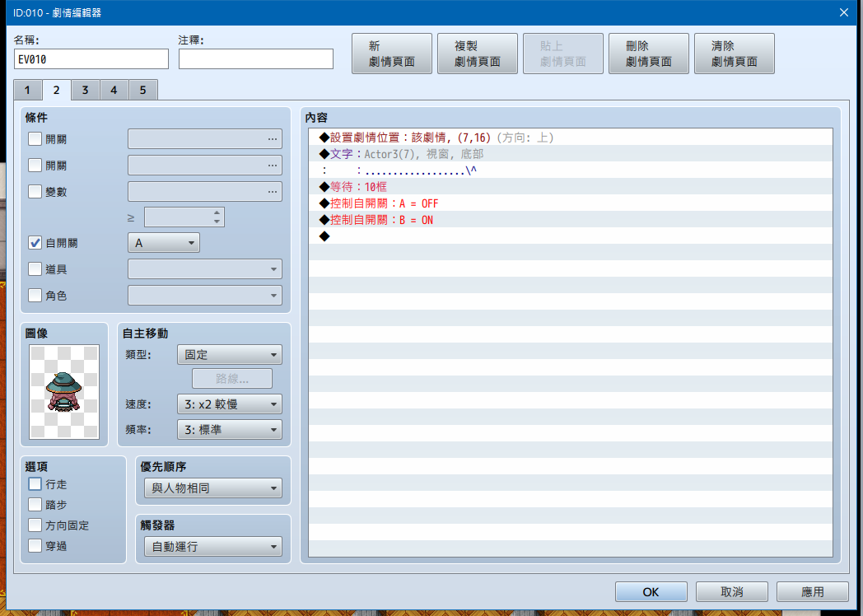863x616 pixels.
Task: Expand the 優先順序 dropdown
Action: (x=213, y=488)
